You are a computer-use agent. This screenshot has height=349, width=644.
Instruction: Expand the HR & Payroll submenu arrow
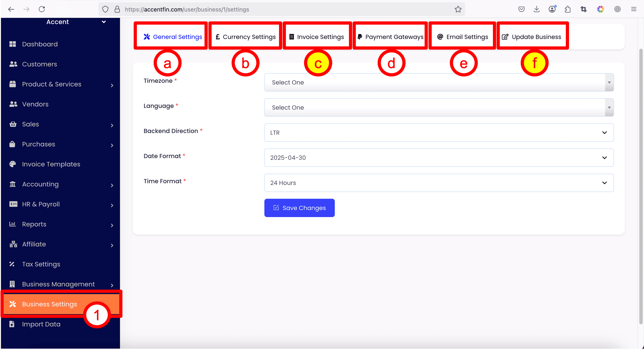click(x=112, y=205)
